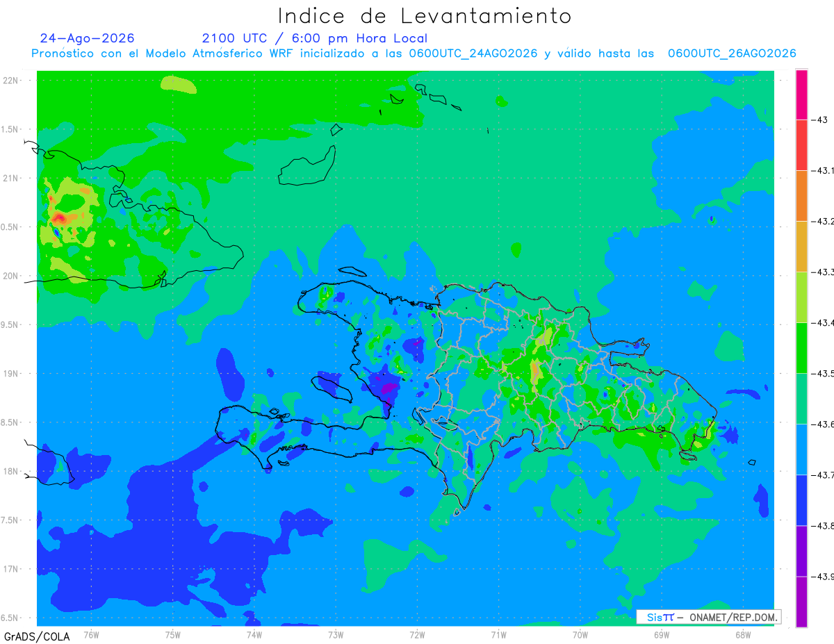Select the '24-Ago-2026' date label
Image resolution: width=834 pixels, height=644 pixels.
[x=87, y=38]
